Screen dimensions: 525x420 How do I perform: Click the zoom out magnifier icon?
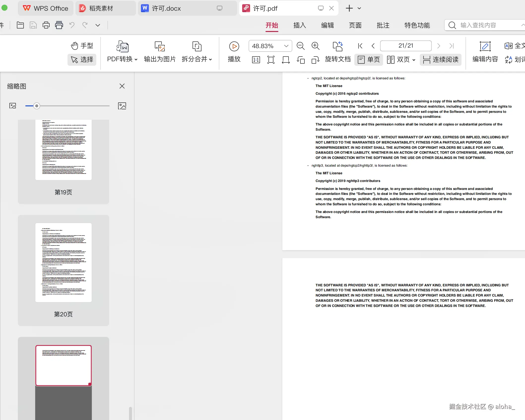[300, 46]
